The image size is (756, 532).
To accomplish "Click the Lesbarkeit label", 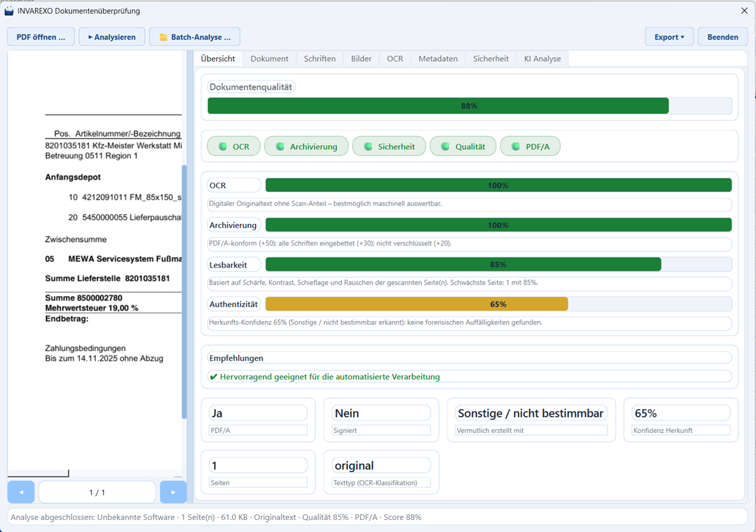I will pos(234,264).
